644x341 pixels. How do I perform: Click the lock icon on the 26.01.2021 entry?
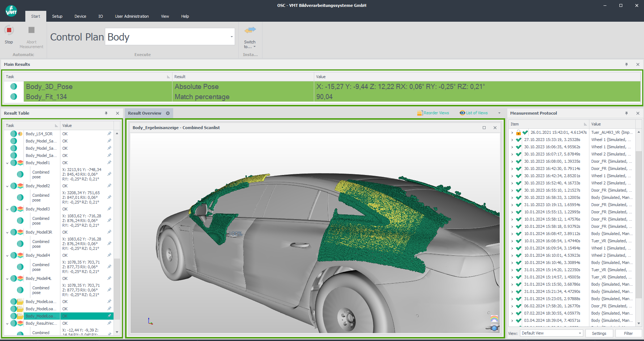[x=519, y=132]
